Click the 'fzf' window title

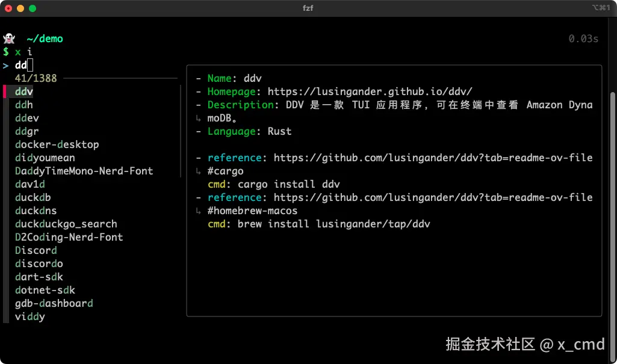click(x=308, y=8)
